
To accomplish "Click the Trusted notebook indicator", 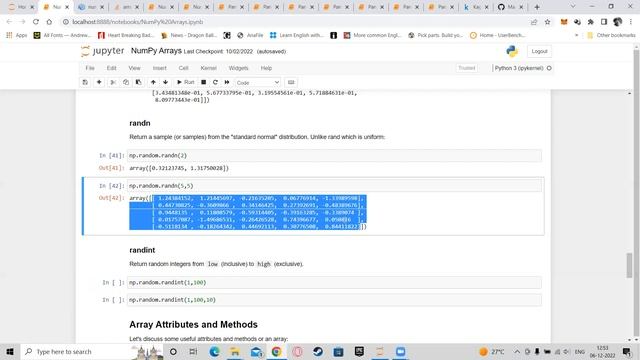I will (467, 68).
